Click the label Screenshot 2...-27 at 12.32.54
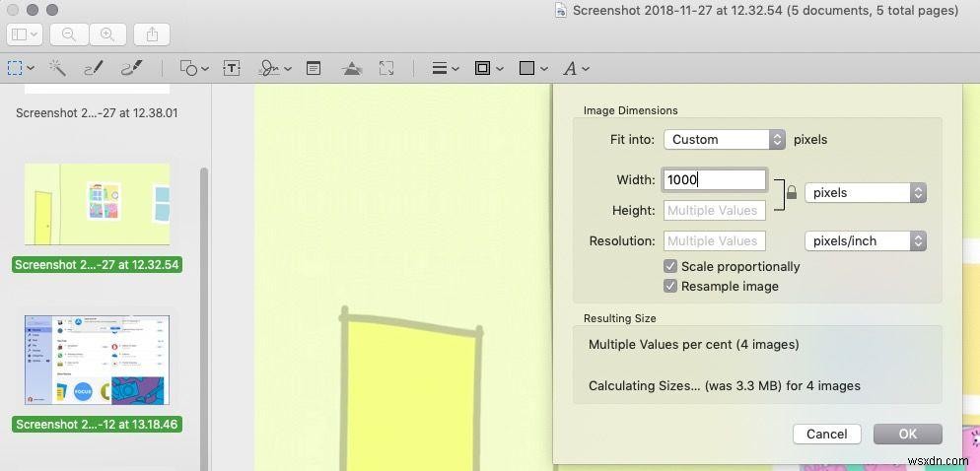Image resolution: width=980 pixels, height=471 pixels. point(97,264)
